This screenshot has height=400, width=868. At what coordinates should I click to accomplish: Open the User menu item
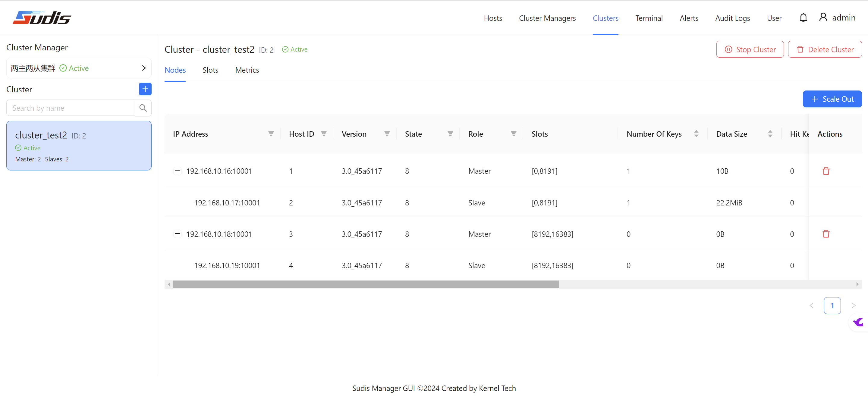[774, 18]
